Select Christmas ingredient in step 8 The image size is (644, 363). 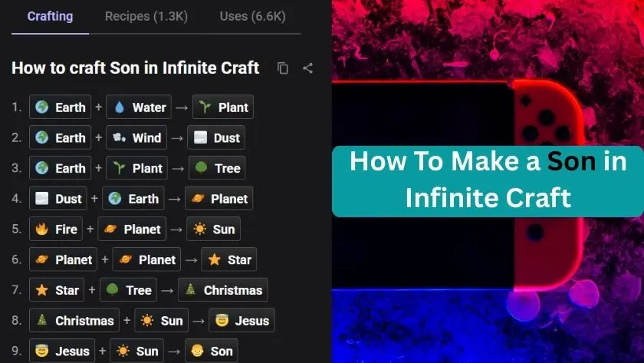tap(74, 320)
